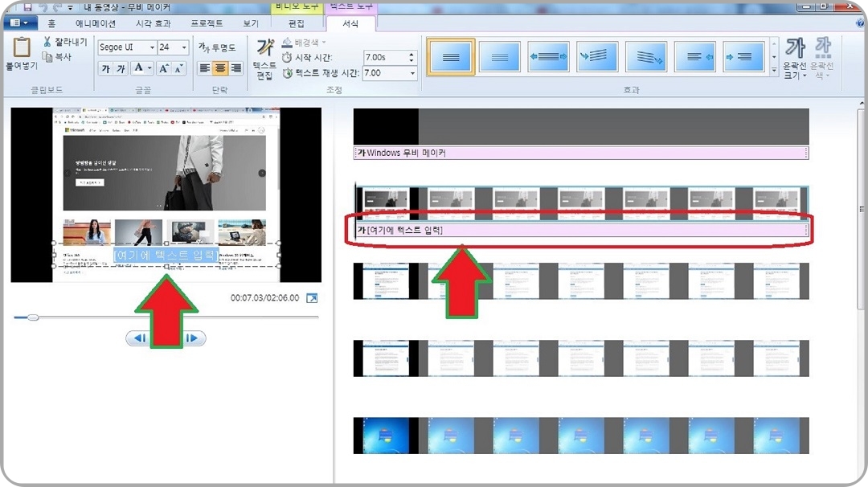
Task: Choose the fifth fly-out tilted text effect
Action: (646, 56)
